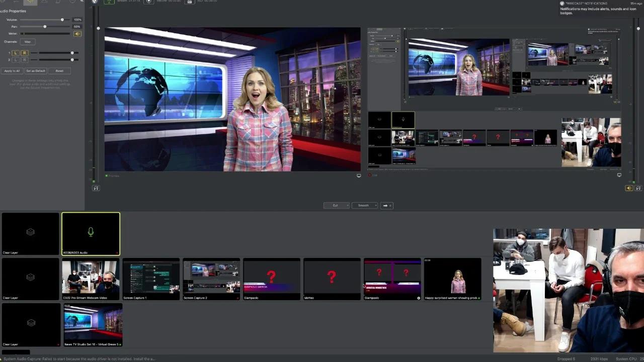Toggle the Meter speaker mute in Audio Properties

click(77, 34)
